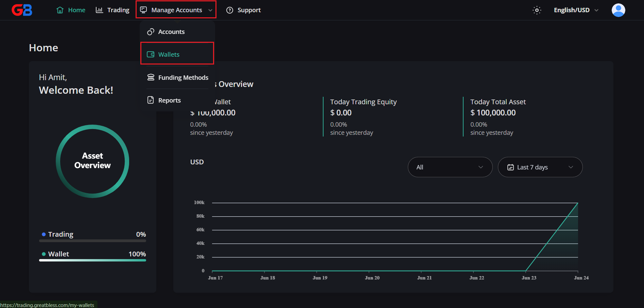
Task: Click the Wallet 100% progress bar
Action: tap(92, 260)
